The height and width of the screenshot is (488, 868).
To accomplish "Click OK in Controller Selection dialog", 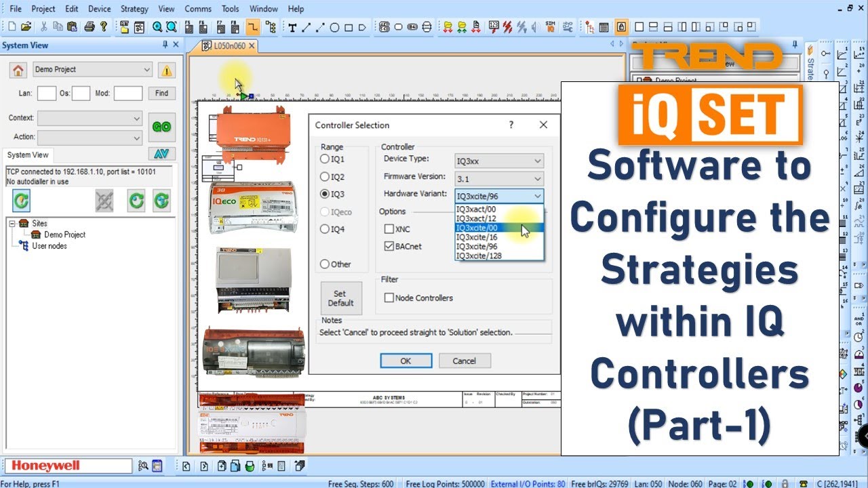I will (406, 361).
